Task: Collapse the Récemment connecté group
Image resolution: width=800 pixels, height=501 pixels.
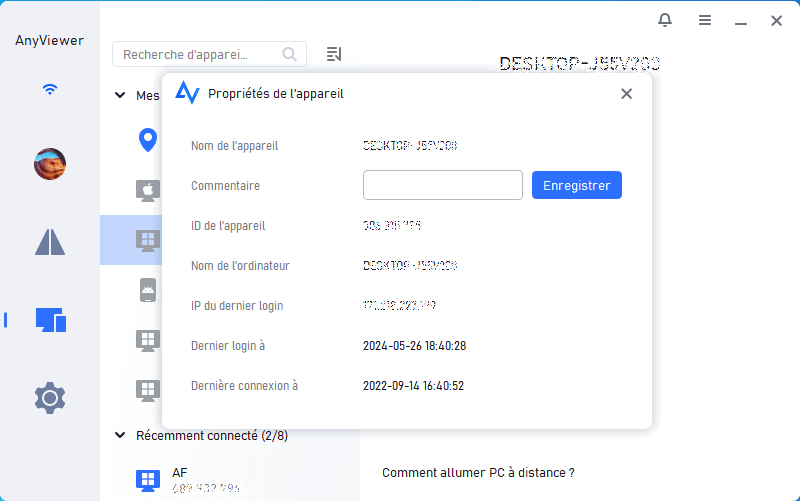Action: coord(120,435)
